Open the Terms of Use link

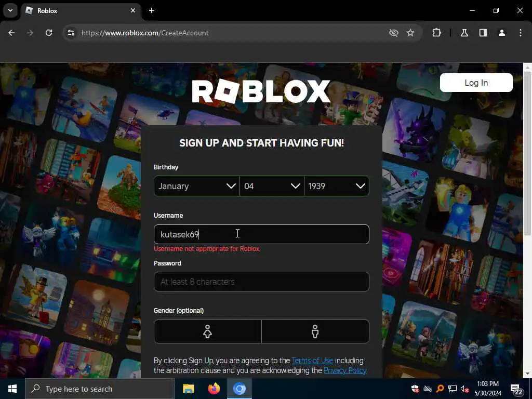(312, 361)
